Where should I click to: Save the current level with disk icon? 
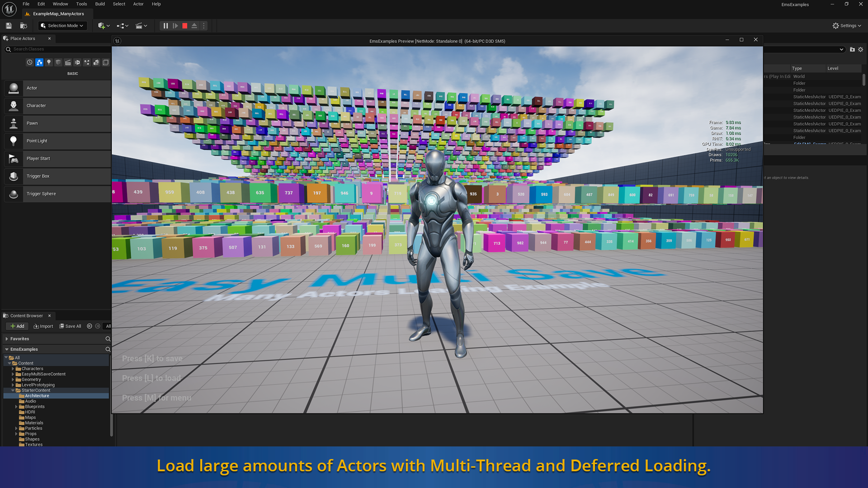[9, 26]
